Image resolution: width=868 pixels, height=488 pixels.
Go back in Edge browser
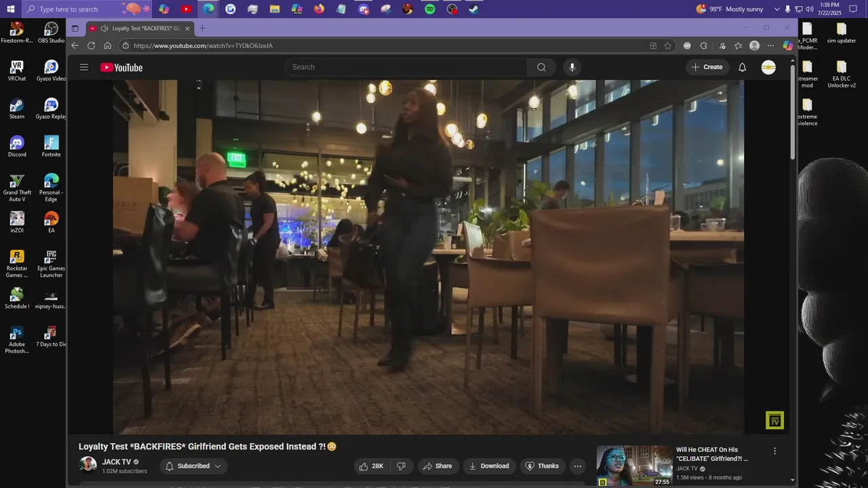[x=75, y=45]
